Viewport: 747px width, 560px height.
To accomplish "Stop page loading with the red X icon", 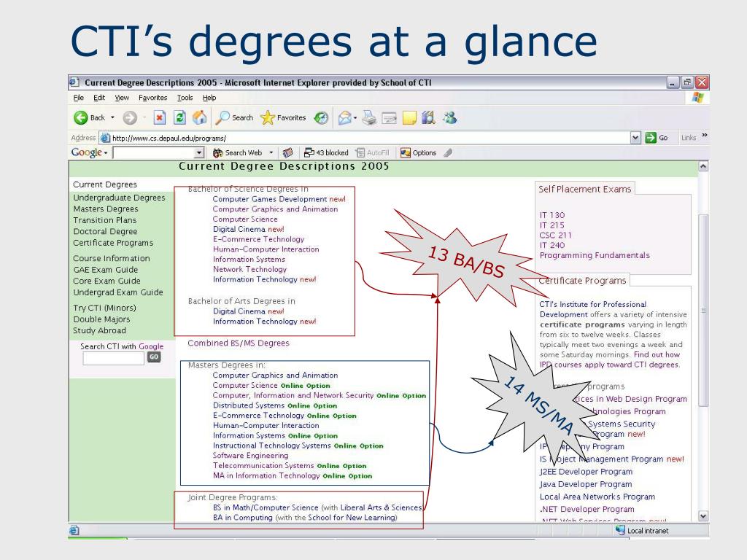I will click(x=160, y=117).
